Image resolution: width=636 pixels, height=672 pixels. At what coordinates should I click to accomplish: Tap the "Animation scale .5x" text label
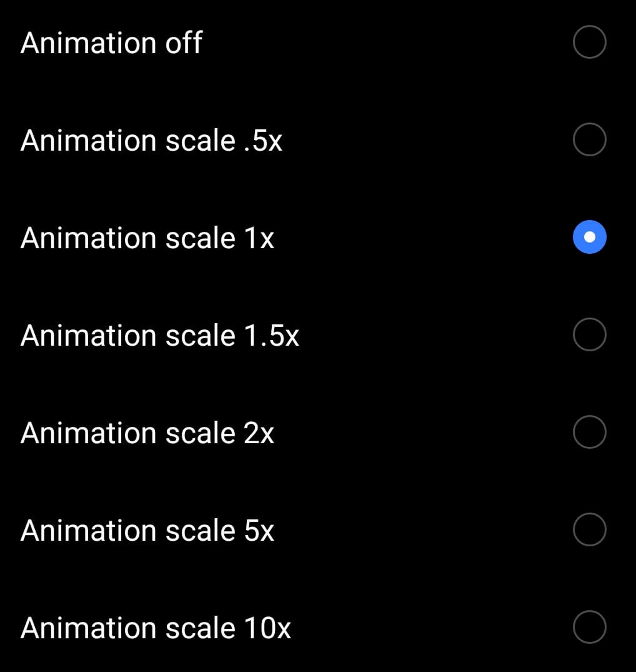point(151,141)
